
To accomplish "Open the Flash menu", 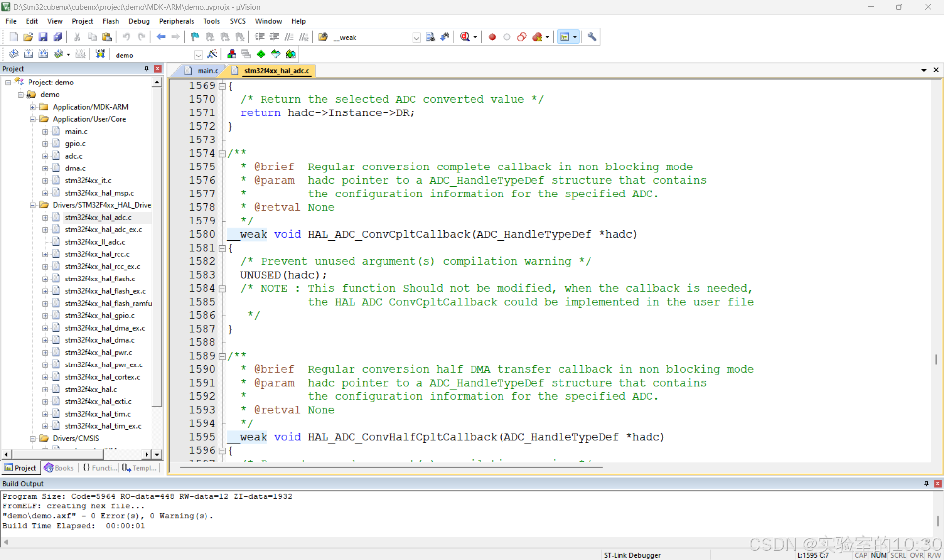I will tap(111, 21).
